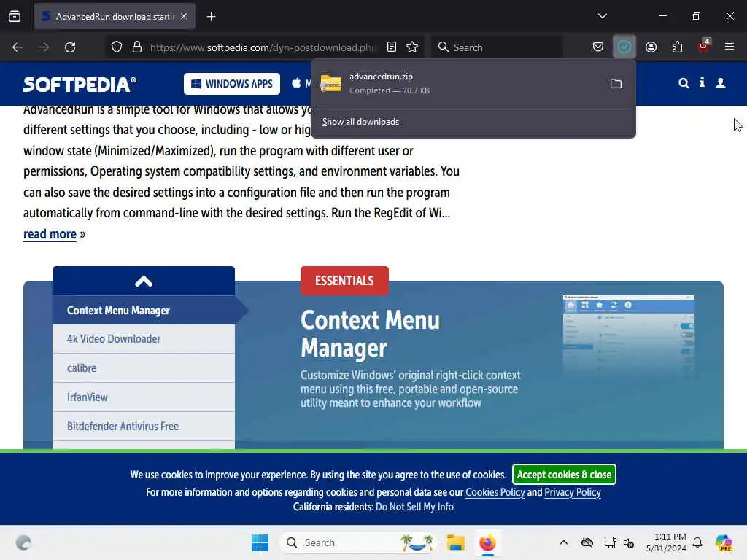Open a new browser tab

tap(211, 17)
